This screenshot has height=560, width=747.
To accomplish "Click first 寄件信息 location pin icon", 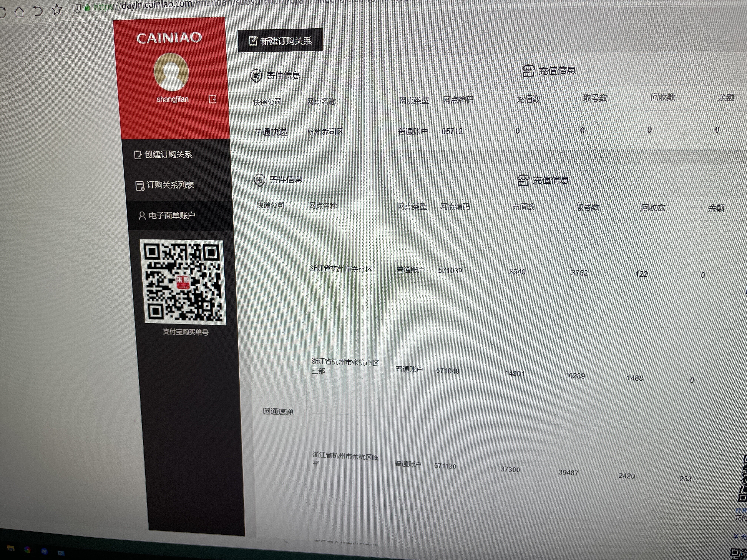I will (256, 76).
